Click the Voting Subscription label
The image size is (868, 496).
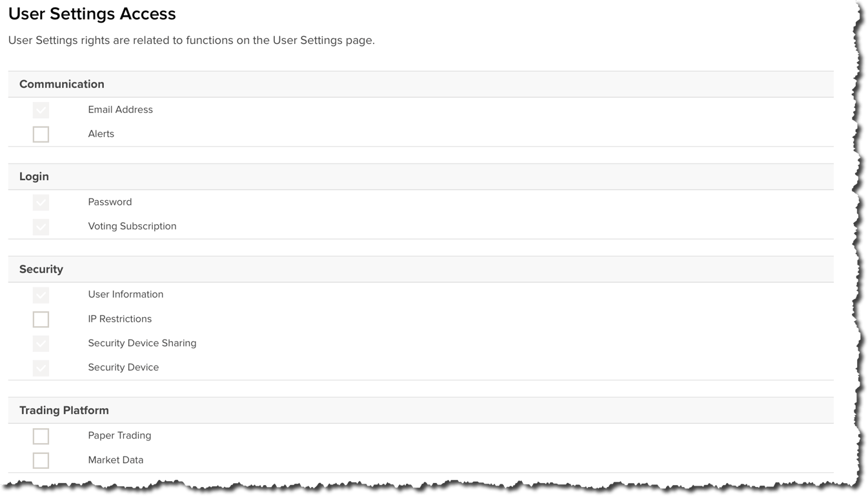tap(132, 226)
